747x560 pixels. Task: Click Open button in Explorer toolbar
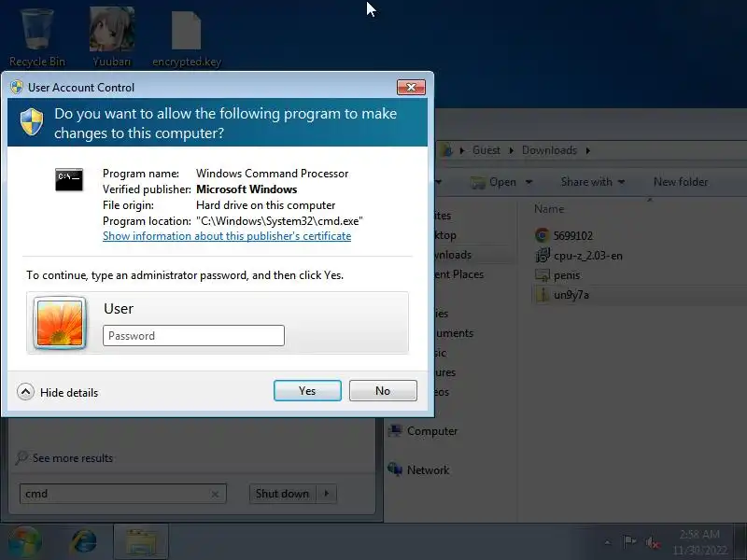coord(493,182)
